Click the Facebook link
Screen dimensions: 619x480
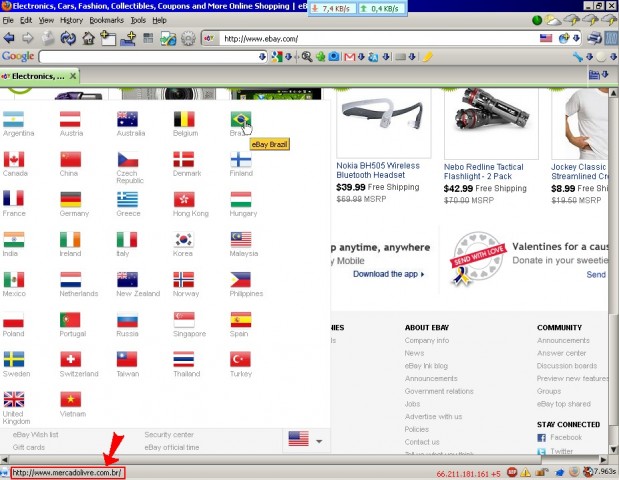point(566,437)
